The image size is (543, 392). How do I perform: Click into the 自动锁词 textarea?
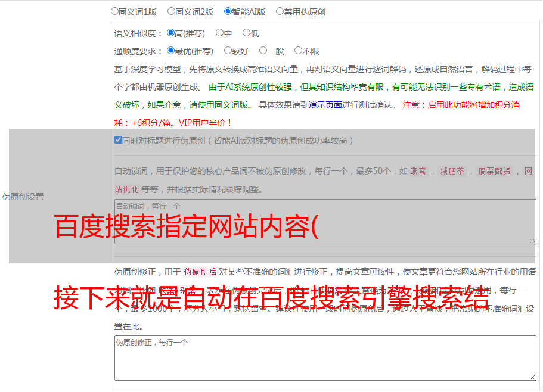pos(325,222)
